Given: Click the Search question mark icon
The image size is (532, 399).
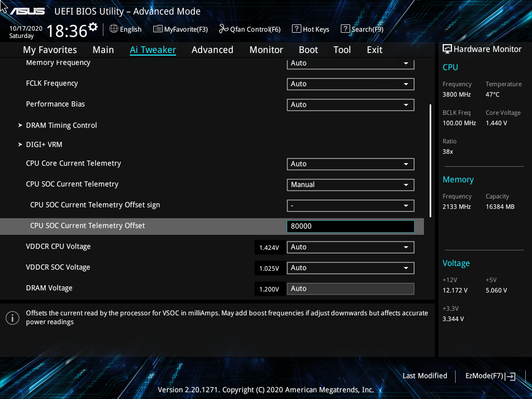Looking at the screenshot, I should 345,29.
